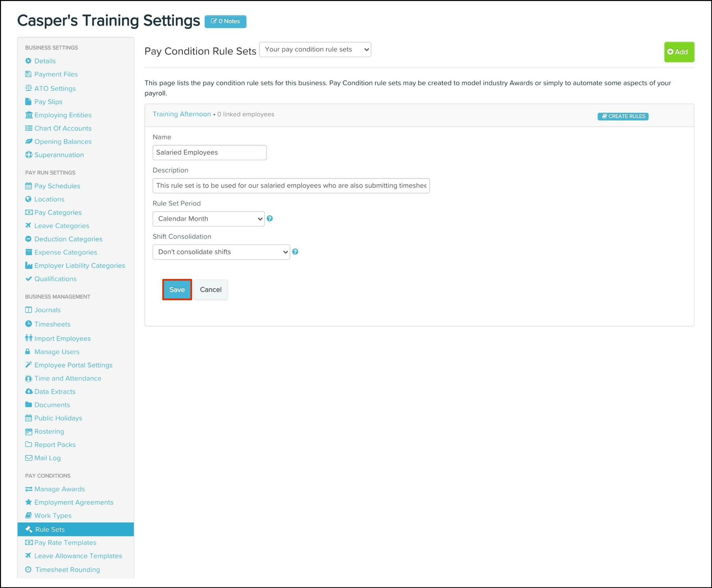The width and height of the screenshot is (712, 588).
Task: Focus the Name input field
Action: pyautogui.click(x=209, y=152)
